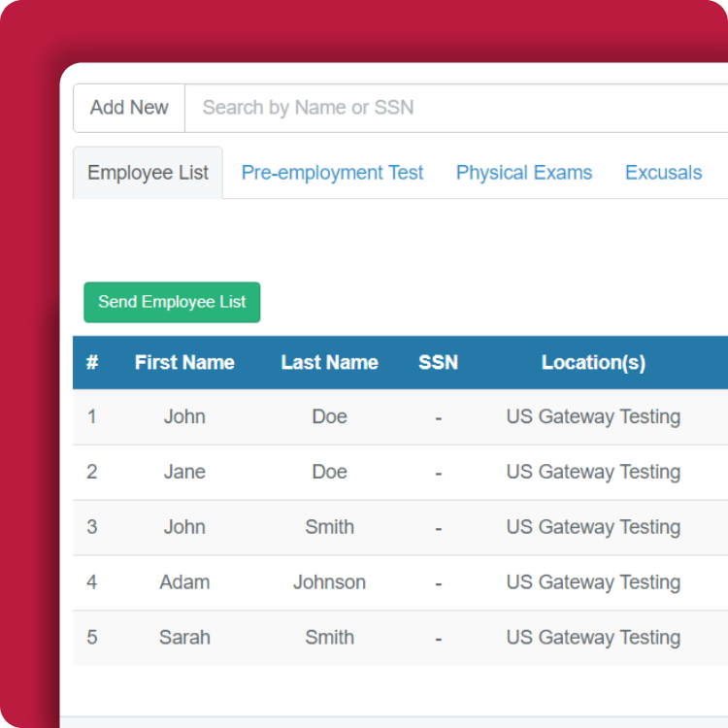Open the Physical Exams tab

tap(524, 173)
